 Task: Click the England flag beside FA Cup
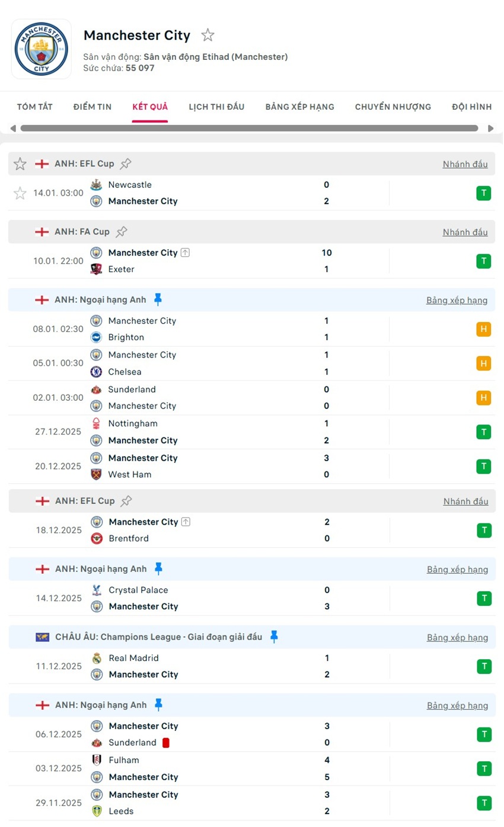pyautogui.click(x=42, y=231)
